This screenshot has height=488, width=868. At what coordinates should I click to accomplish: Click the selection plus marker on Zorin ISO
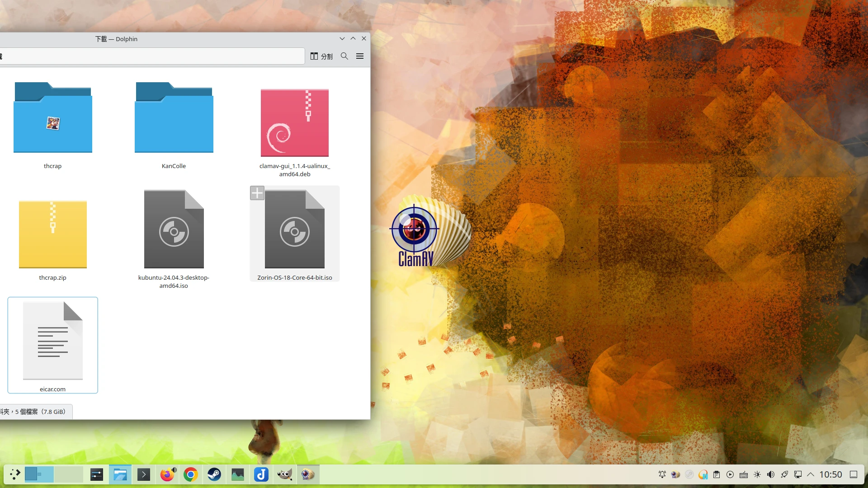point(257,193)
